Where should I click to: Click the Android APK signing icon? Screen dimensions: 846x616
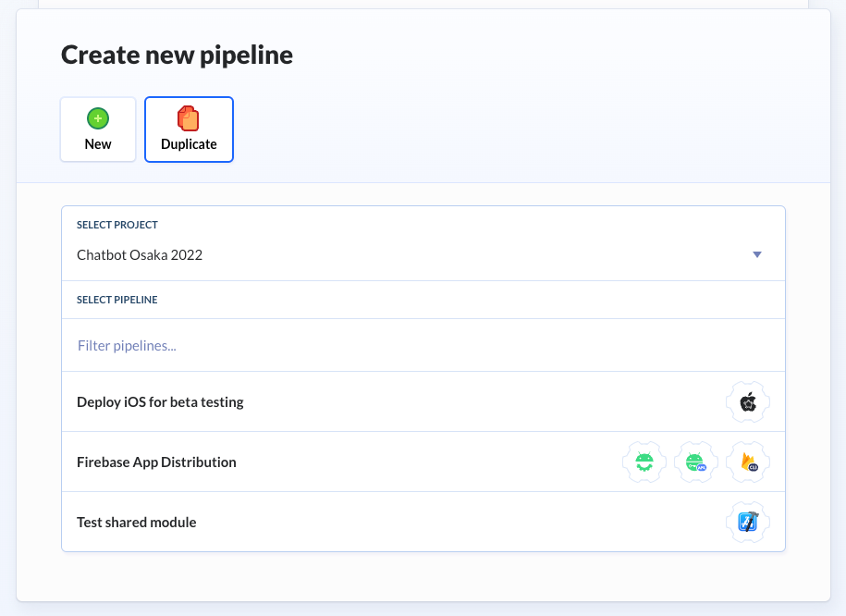(x=696, y=462)
